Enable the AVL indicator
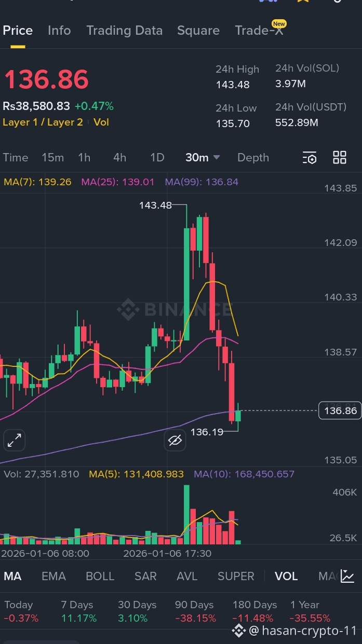The height and width of the screenshot is (644, 362). pos(187,576)
